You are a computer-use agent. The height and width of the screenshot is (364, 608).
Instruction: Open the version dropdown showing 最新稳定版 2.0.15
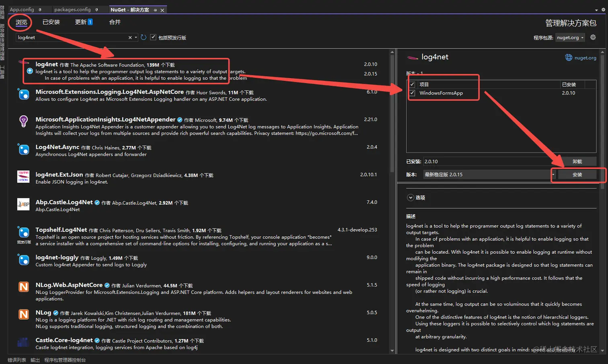(554, 174)
